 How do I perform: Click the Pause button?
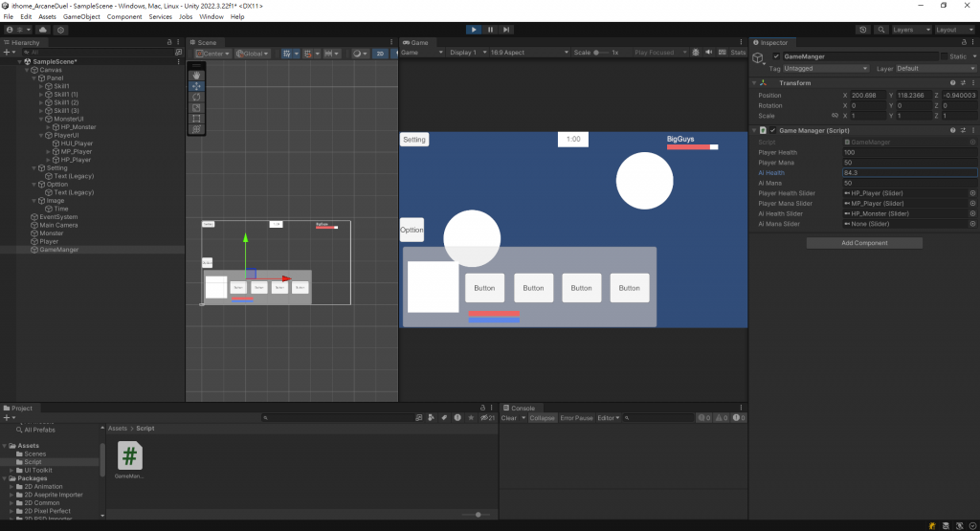[490, 30]
